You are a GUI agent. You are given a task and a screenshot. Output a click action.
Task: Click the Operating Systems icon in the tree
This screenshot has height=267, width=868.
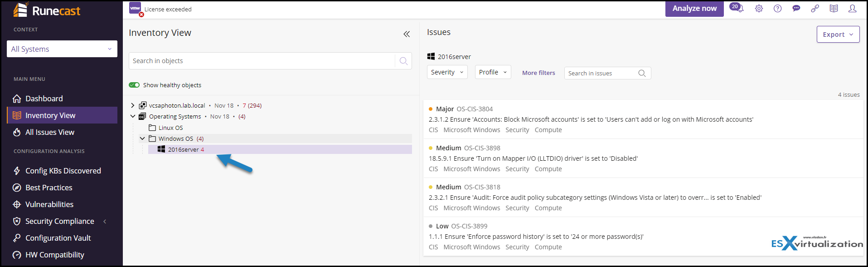point(142,116)
